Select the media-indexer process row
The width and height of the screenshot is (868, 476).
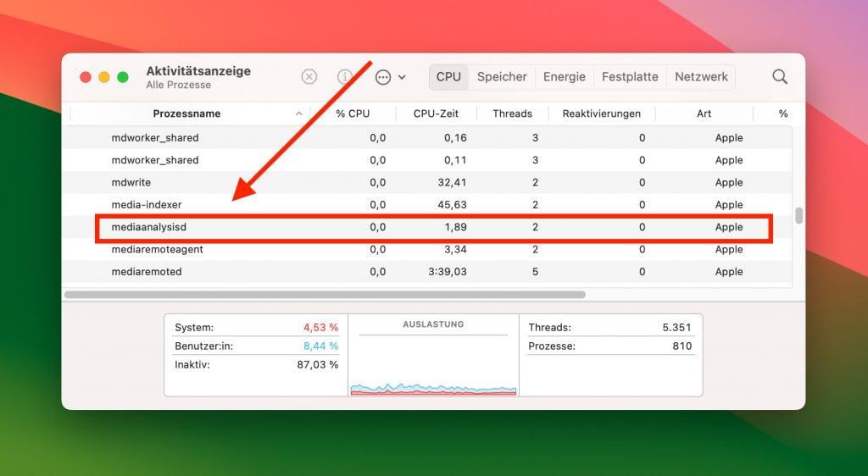(x=426, y=205)
